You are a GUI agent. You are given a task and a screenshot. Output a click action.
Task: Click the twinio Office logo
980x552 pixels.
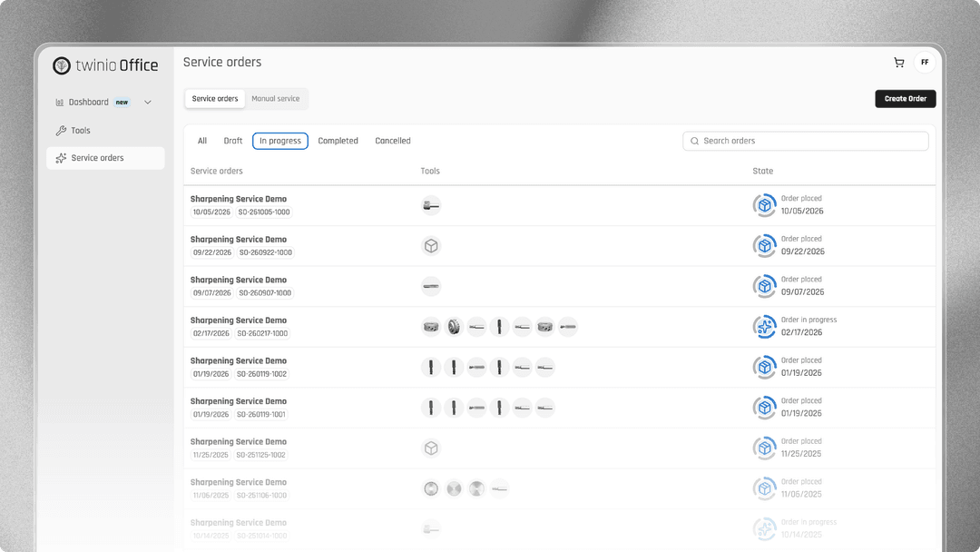105,65
